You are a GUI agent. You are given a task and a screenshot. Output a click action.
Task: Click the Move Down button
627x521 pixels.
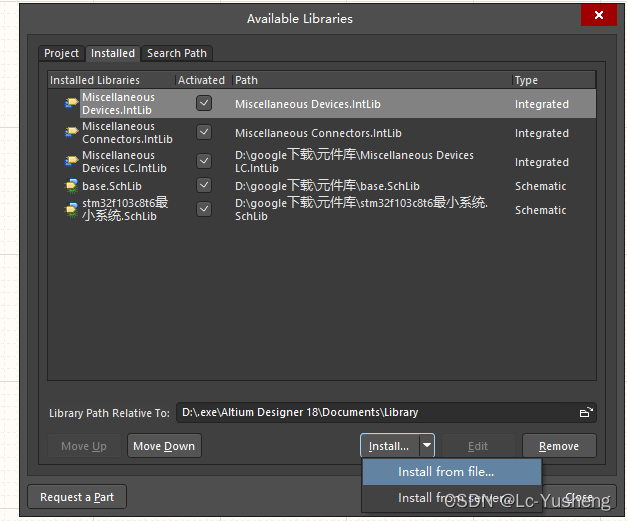tap(164, 446)
